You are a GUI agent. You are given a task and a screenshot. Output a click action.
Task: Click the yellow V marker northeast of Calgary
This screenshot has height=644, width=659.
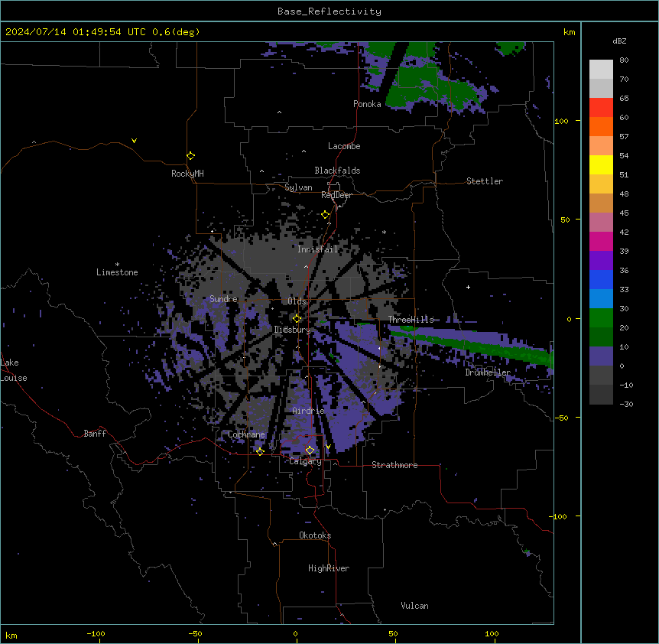click(x=328, y=447)
